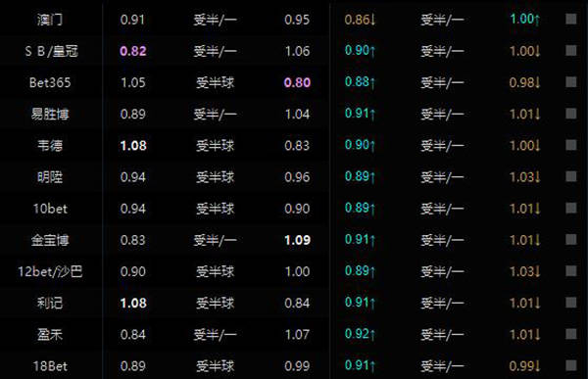Tick the gray square in the S B/皇冠 row
588x379 pixels.
coord(570,50)
